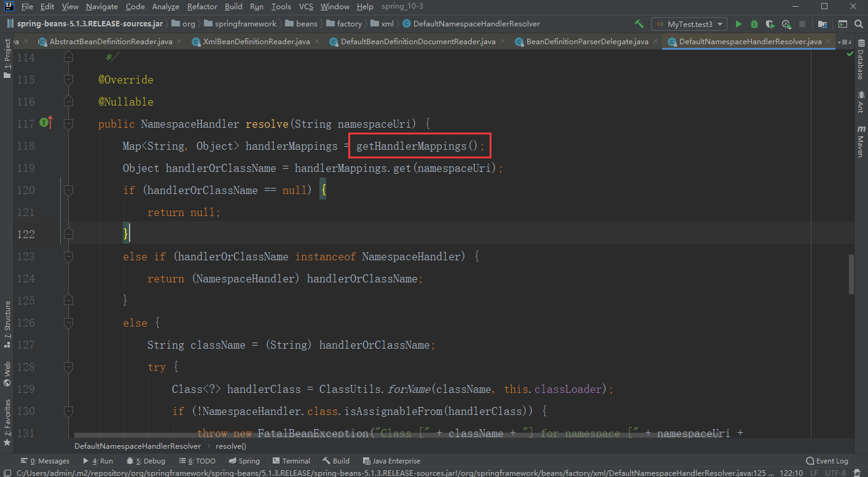Open the Debug tool window at bottom
868x477 pixels.
146,461
